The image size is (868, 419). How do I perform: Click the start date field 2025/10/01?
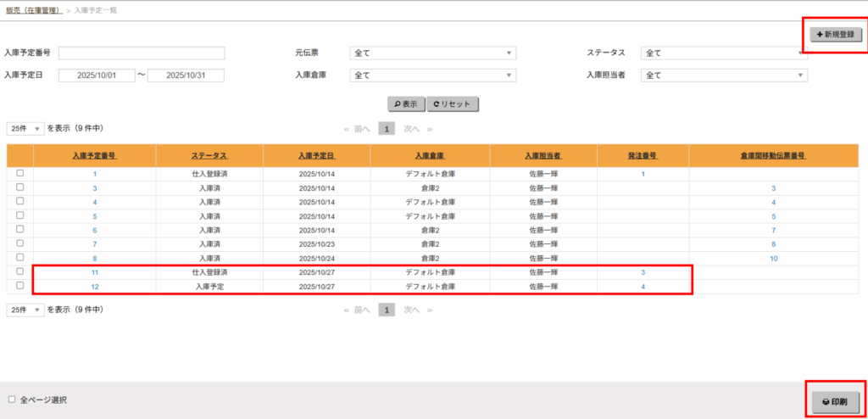point(96,75)
